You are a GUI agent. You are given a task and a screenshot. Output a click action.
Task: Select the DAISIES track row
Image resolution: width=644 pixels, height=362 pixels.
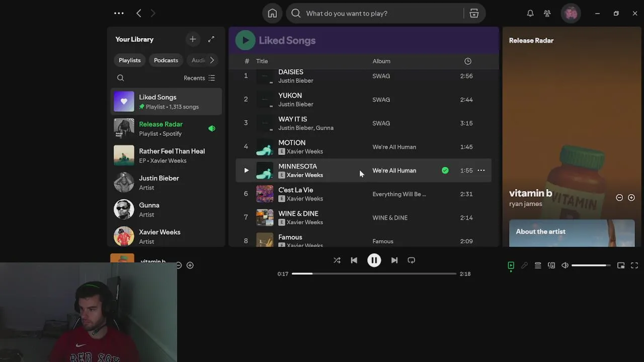(363, 76)
